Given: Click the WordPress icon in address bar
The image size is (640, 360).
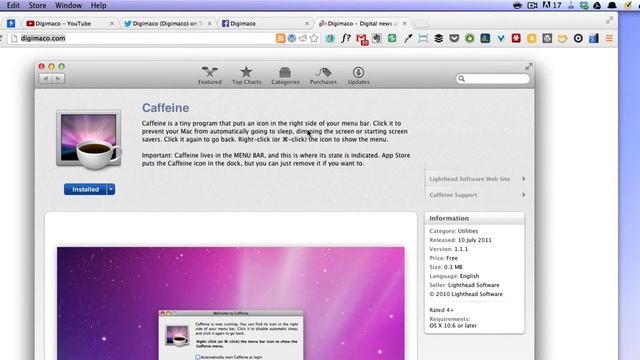Looking at the screenshot, I should [291, 38].
